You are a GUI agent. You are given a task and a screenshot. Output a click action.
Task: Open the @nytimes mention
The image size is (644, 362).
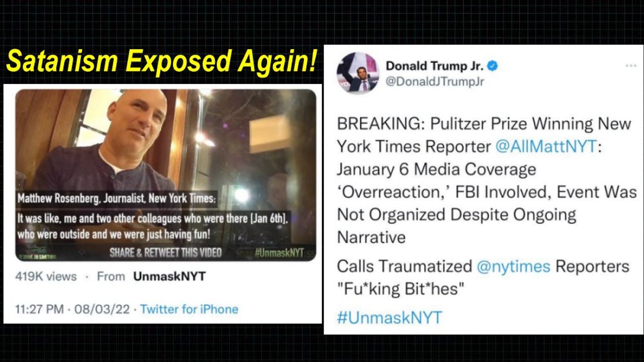click(x=513, y=266)
